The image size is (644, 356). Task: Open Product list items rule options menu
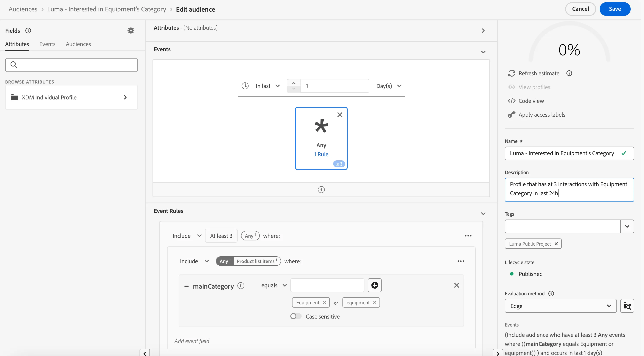[x=461, y=261]
